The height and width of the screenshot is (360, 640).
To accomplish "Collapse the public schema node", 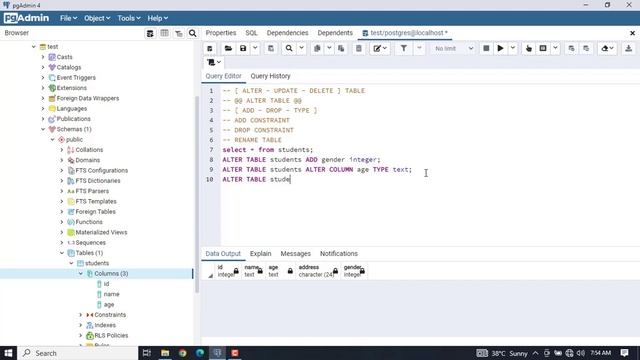I will coord(53,140).
